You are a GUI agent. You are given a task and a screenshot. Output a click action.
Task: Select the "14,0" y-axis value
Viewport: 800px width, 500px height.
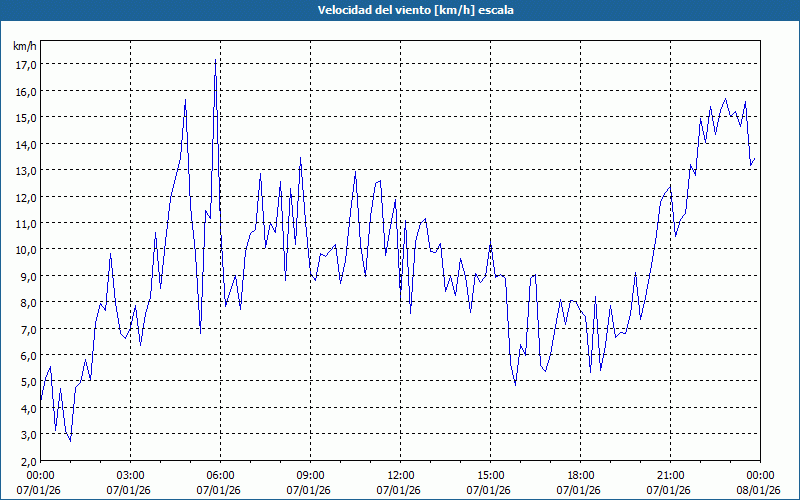coord(26,144)
